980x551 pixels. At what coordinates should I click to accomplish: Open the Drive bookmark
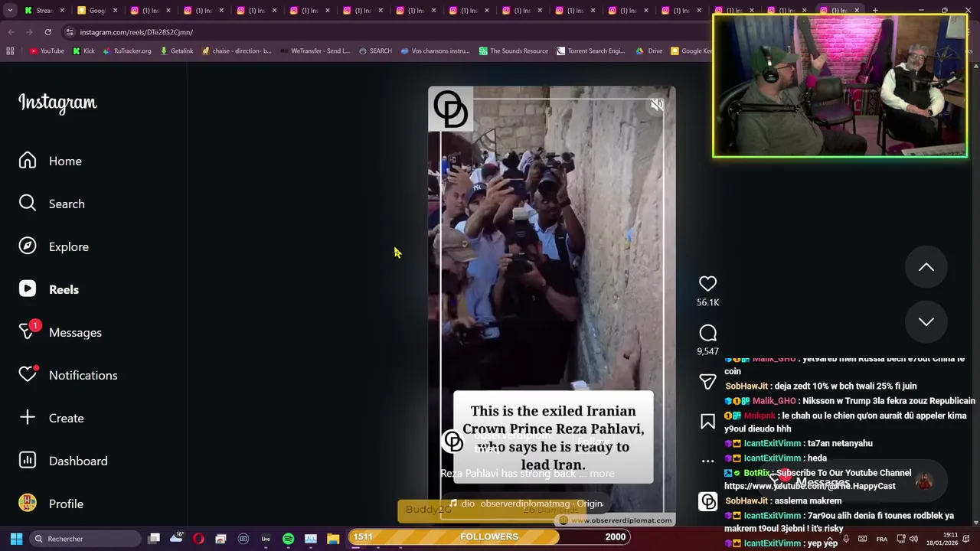[650, 51]
